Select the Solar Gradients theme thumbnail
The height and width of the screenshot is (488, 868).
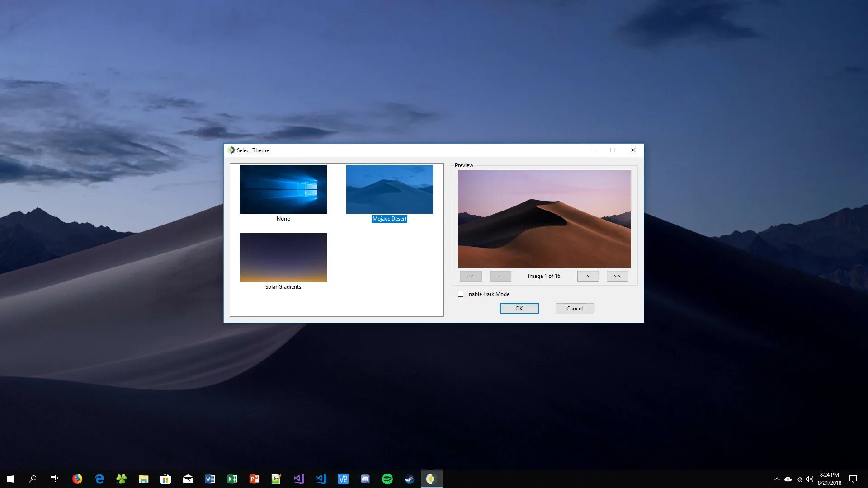click(x=283, y=258)
